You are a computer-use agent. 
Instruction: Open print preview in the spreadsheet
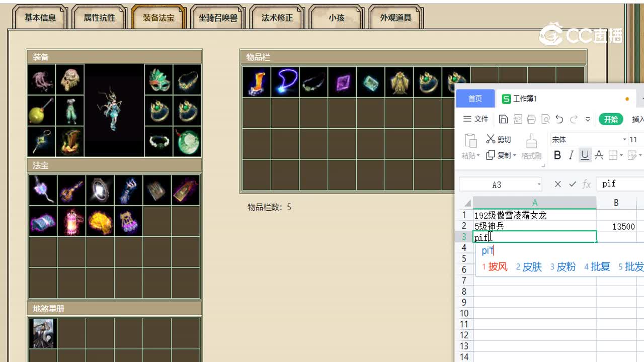[545, 119]
